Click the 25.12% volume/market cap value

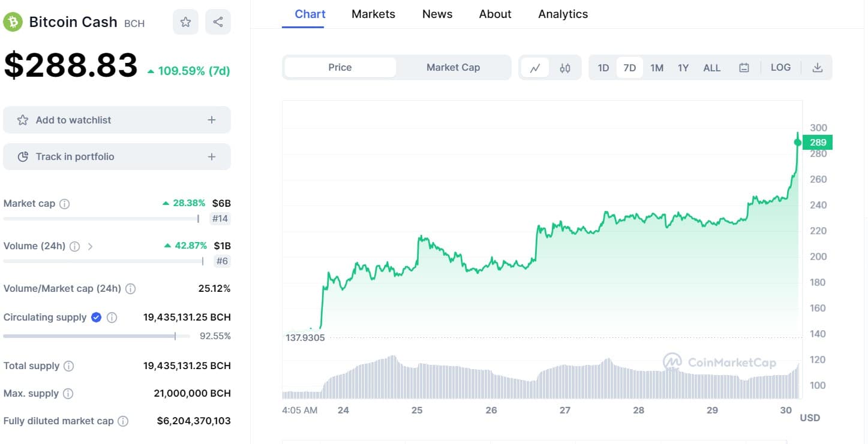[214, 289]
